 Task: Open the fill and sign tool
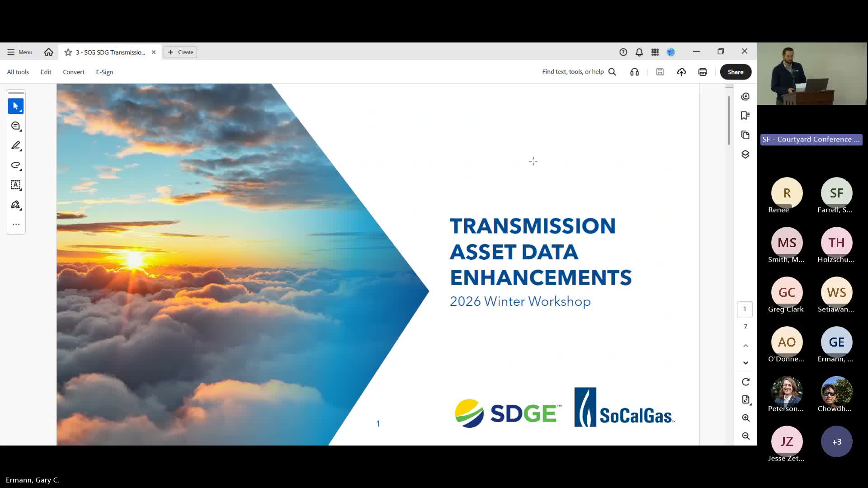pyautogui.click(x=16, y=205)
